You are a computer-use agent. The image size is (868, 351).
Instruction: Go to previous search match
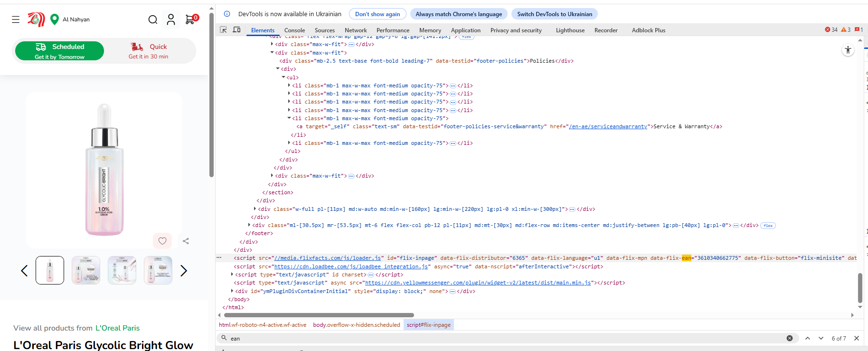tap(808, 338)
